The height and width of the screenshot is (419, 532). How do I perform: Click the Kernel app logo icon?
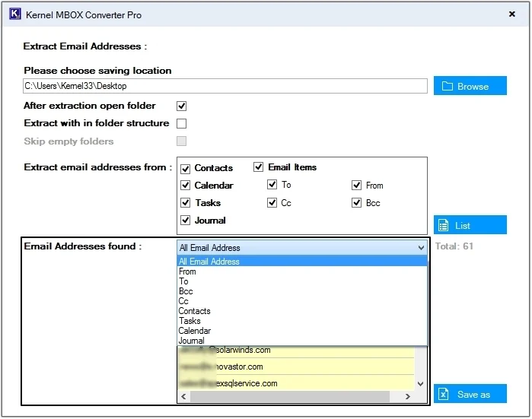tap(15, 14)
